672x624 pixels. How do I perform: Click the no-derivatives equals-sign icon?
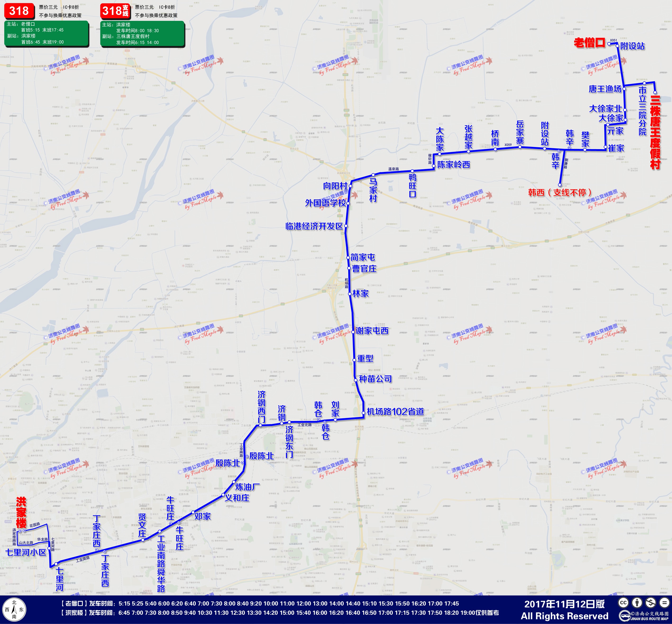click(664, 603)
